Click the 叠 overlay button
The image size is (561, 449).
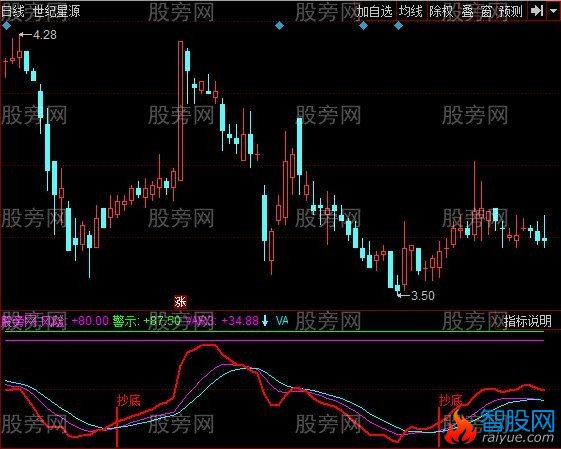(x=468, y=11)
